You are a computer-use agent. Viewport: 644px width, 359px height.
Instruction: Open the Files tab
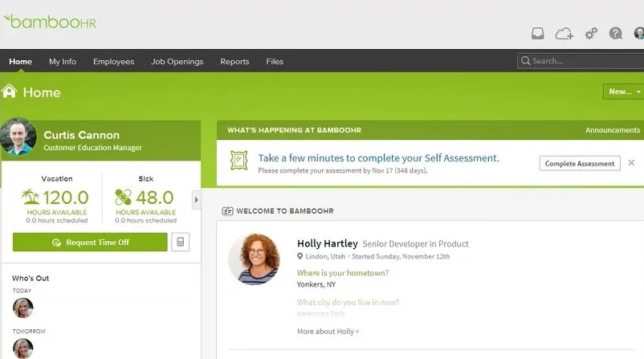coord(275,62)
